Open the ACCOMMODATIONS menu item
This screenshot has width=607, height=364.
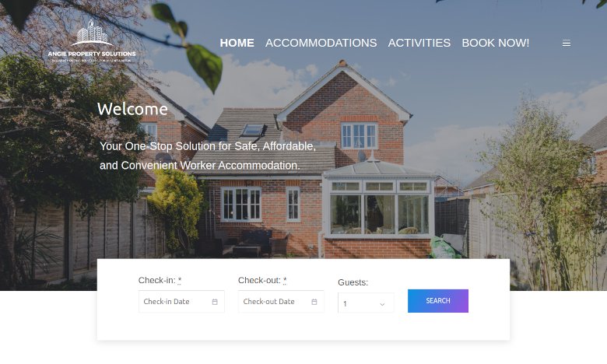tap(321, 43)
